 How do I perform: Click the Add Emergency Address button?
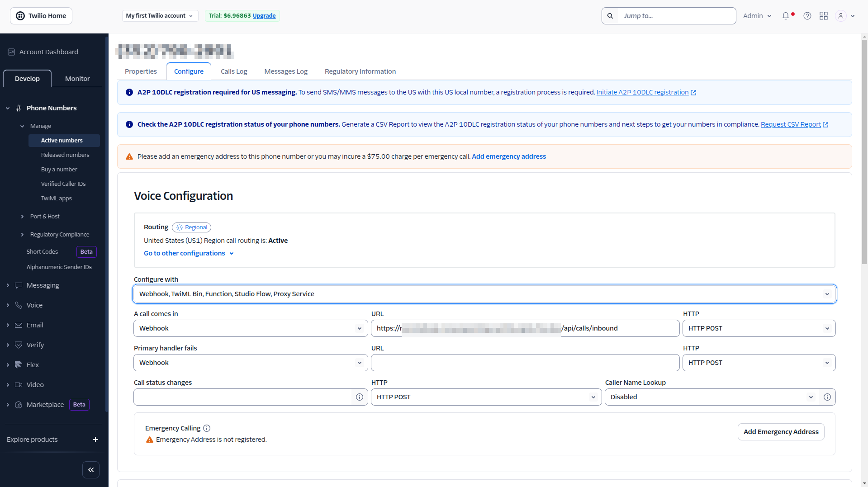tap(781, 432)
